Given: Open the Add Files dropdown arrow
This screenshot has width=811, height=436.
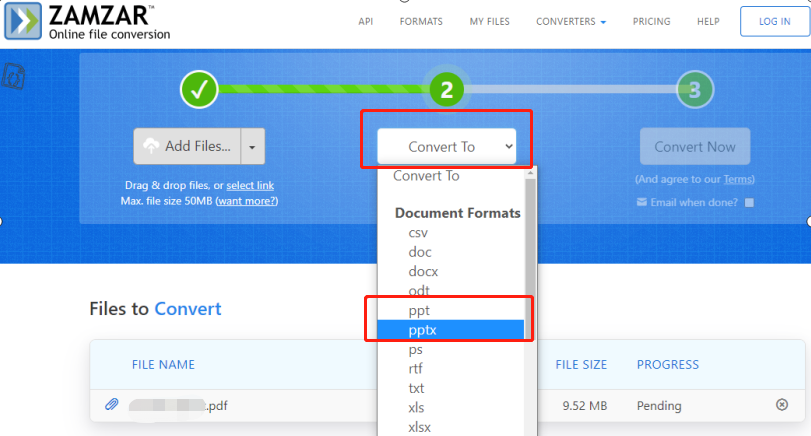Looking at the screenshot, I should click(252, 147).
